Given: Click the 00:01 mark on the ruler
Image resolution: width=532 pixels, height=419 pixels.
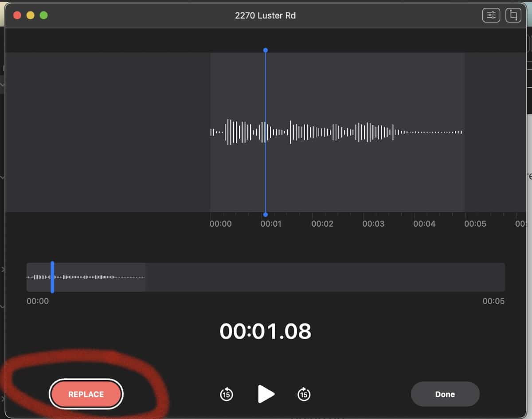Looking at the screenshot, I should click(x=271, y=224).
